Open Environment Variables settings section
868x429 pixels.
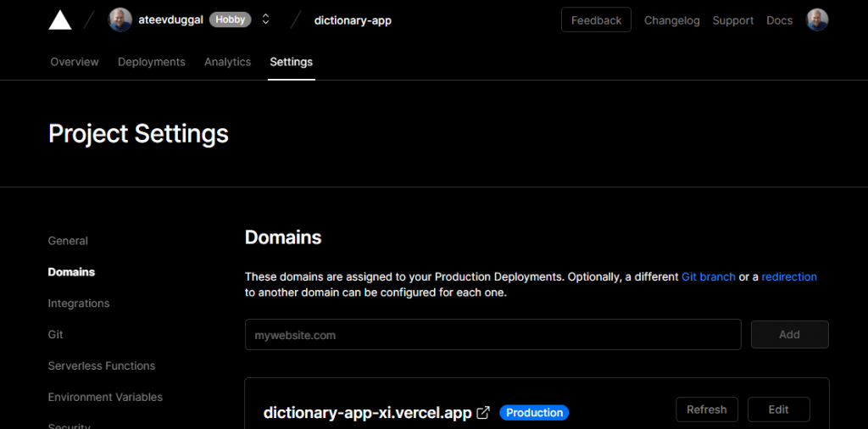pos(105,397)
